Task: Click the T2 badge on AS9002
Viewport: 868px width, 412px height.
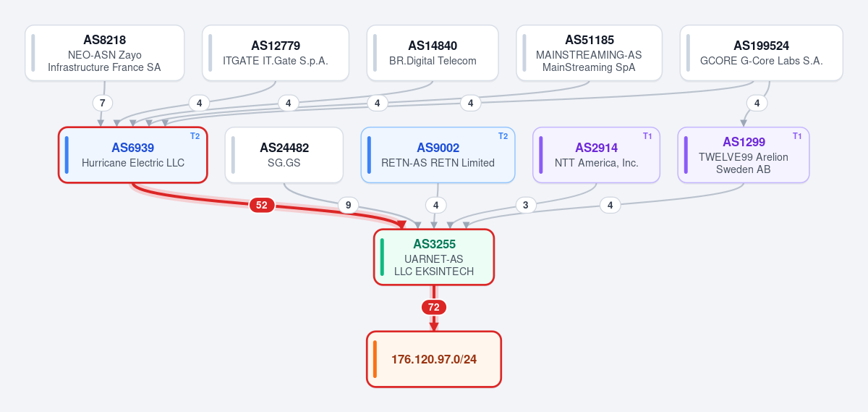Action: click(503, 136)
